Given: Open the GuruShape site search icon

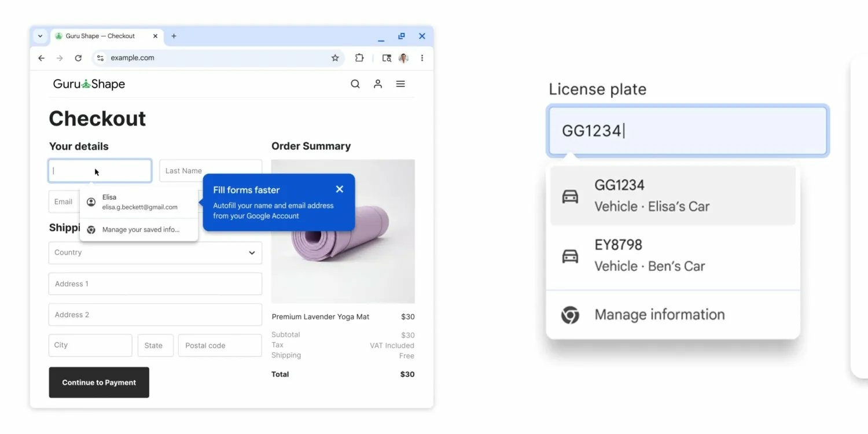Looking at the screenshot, I should click(355, 84).
